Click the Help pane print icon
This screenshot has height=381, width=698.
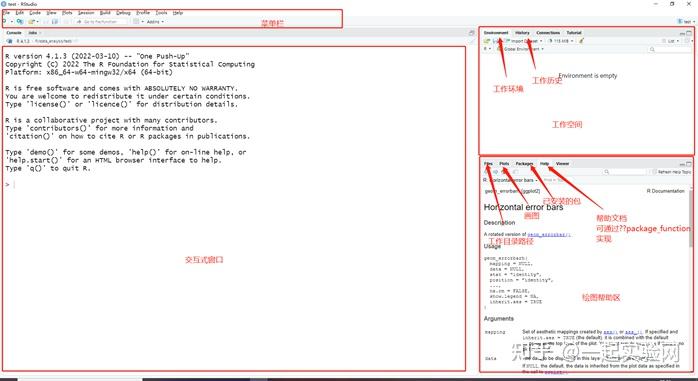coord(516,172)
